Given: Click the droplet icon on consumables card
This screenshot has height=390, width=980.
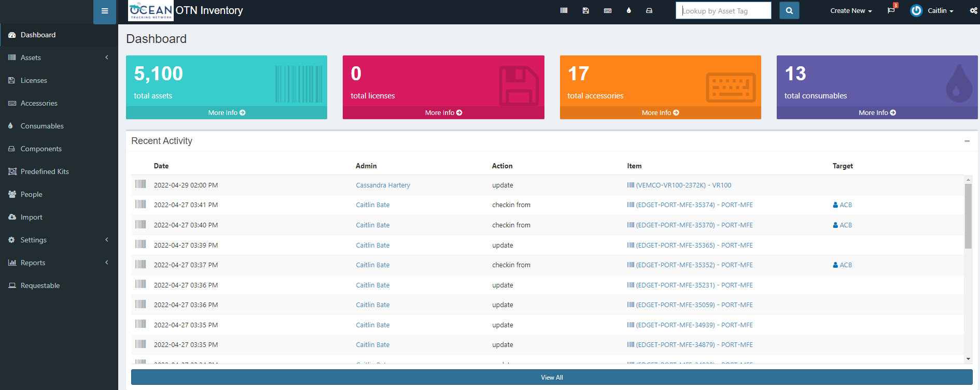Looking at the screenshot, I should tap(959, 83).
